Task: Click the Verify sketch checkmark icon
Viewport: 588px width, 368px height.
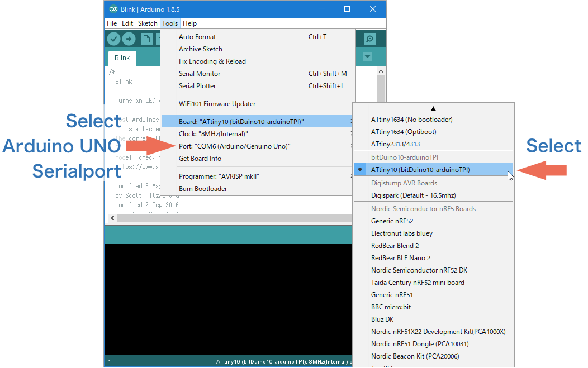Action: (x=113, y=39)
